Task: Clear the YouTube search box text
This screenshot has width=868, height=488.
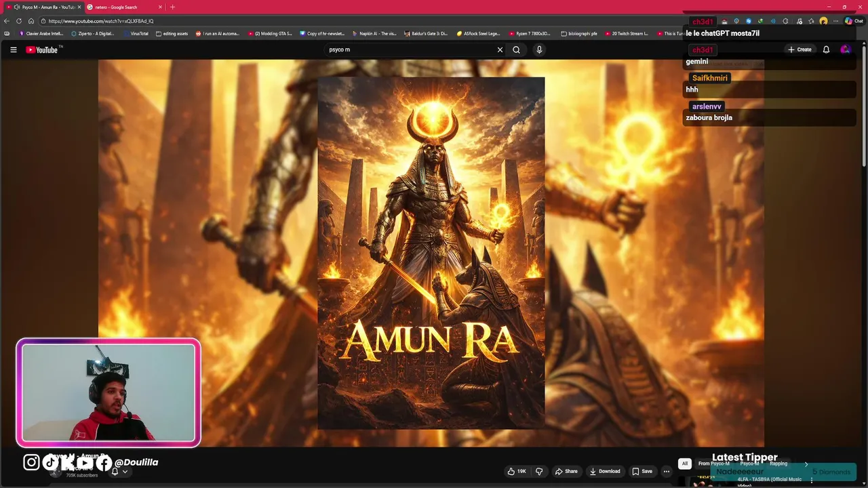Action: click(500, 49)
